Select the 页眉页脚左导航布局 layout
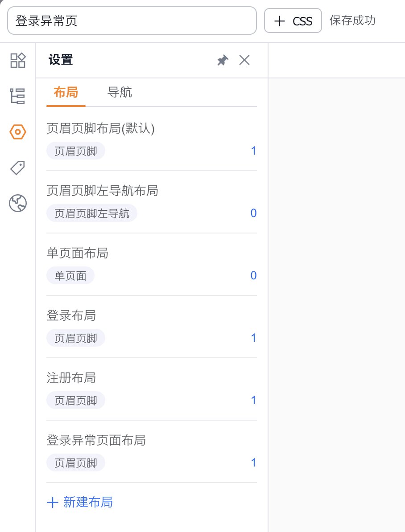Screen dimensions: 405x532 (x=103, y=191)
